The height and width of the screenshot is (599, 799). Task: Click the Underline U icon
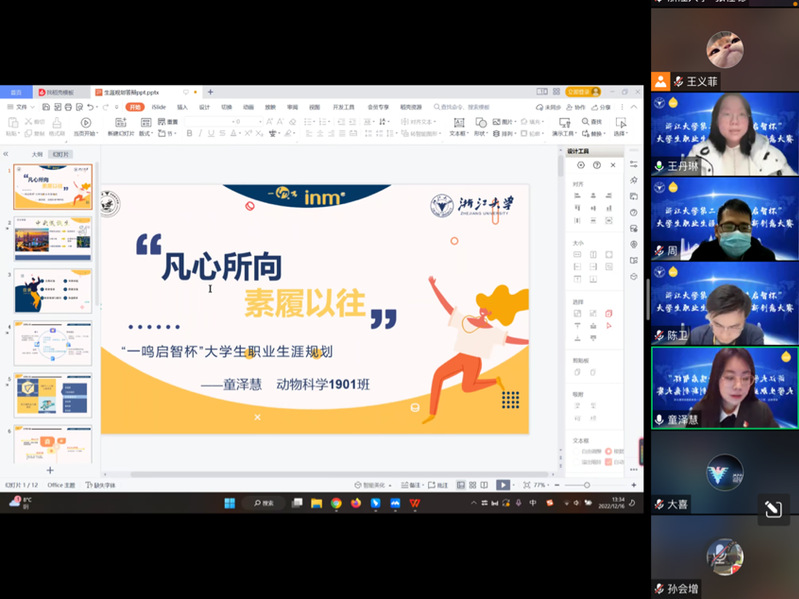(x=210, y=133)
